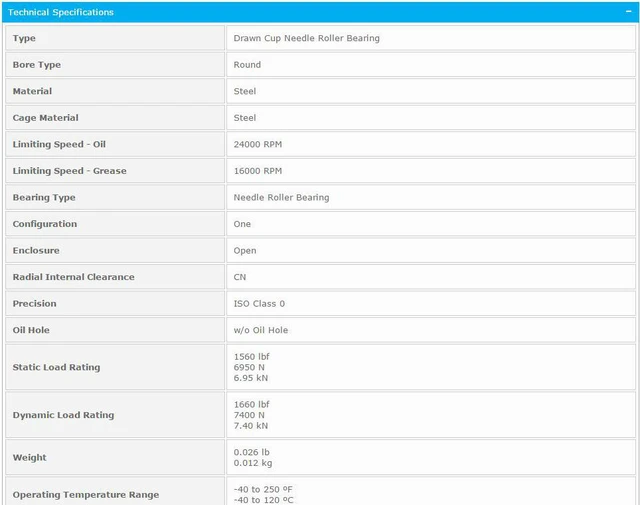Select the 'ISO Class 0' value

[x=259, y=303]
